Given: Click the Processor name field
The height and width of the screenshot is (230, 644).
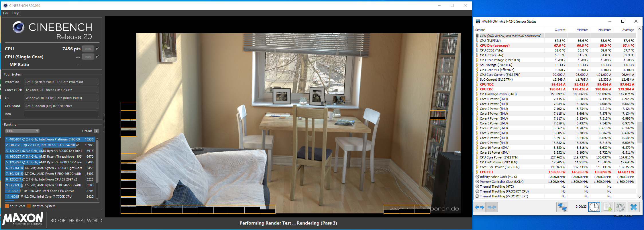Looking at the screenshot, I should [62, 82].
